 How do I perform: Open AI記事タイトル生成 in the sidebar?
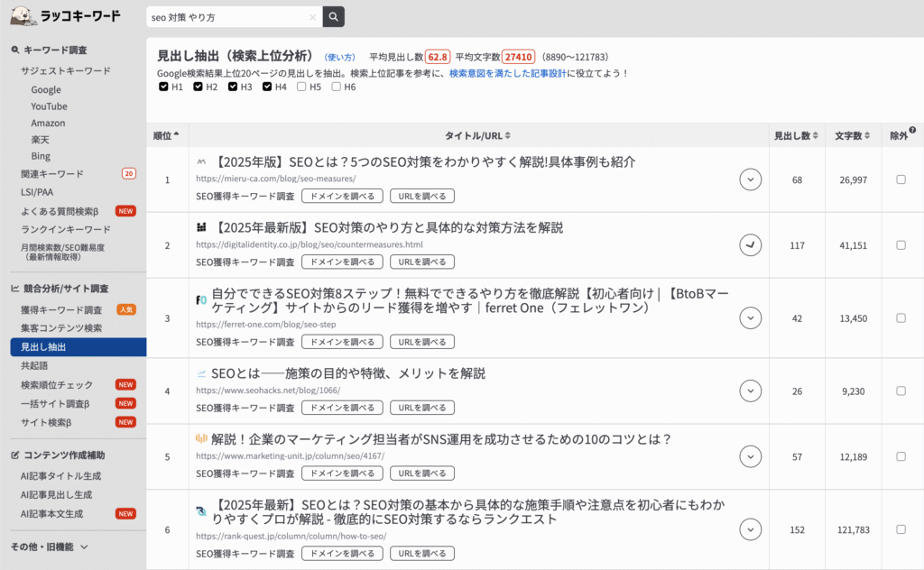point(61,475)
